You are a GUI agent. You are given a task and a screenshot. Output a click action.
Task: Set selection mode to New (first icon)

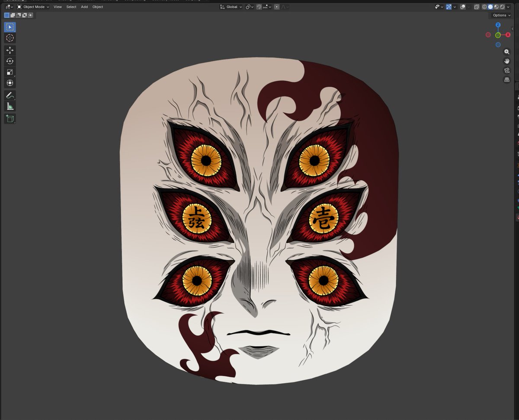(6, 15)
